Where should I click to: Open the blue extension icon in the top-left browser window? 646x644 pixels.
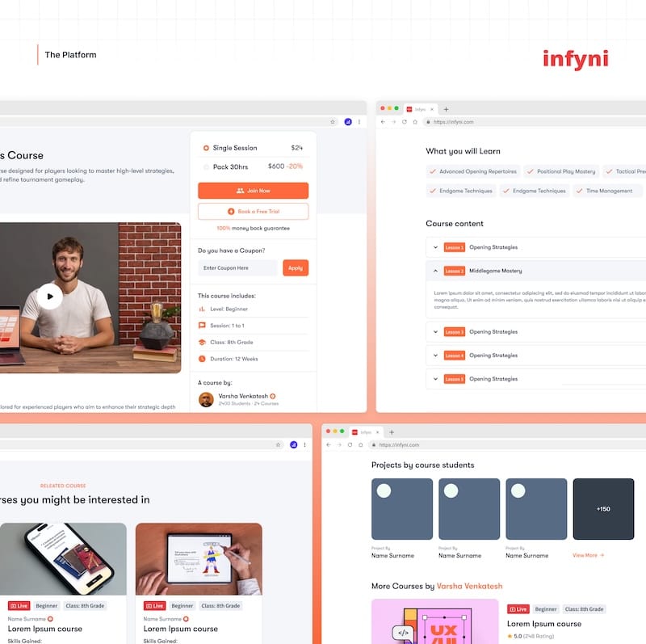click(348, 122)
